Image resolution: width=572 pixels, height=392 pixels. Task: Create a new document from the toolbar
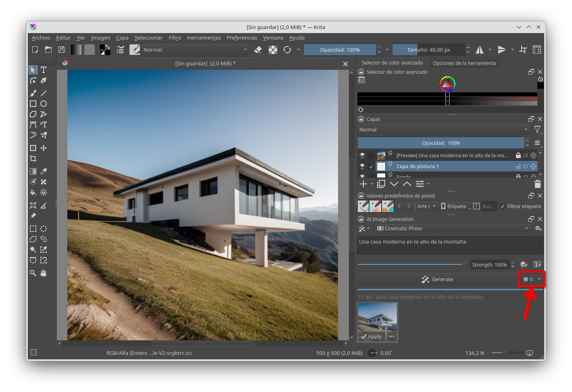(x=35, y=50)
